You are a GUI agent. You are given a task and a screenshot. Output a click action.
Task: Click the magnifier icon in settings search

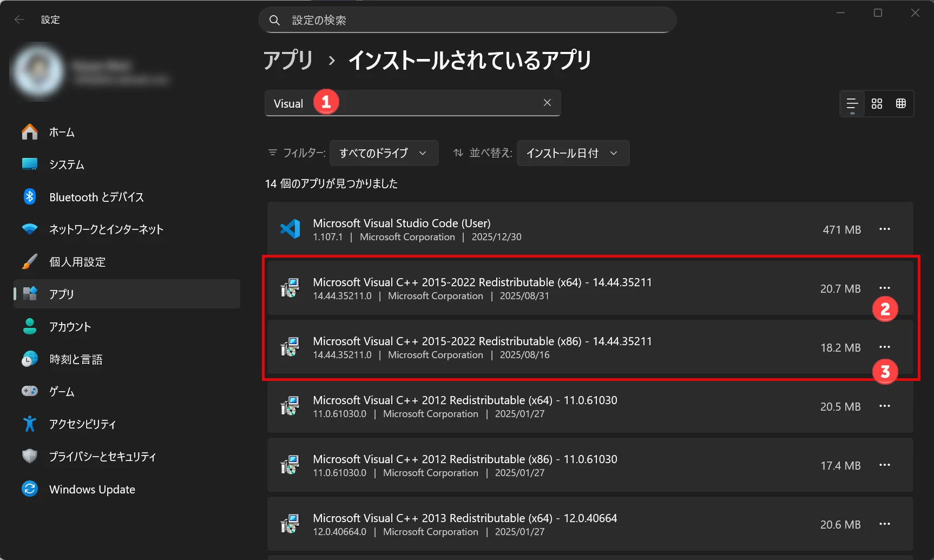274,21
